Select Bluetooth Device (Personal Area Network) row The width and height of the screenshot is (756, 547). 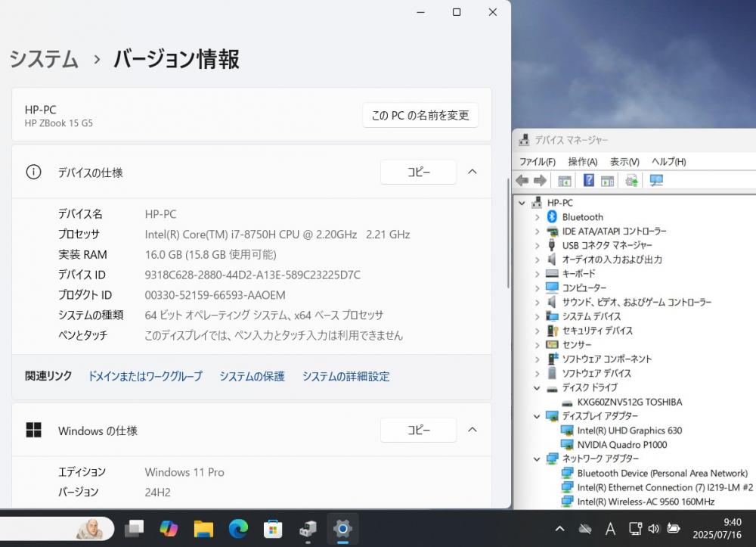point(654,473)
